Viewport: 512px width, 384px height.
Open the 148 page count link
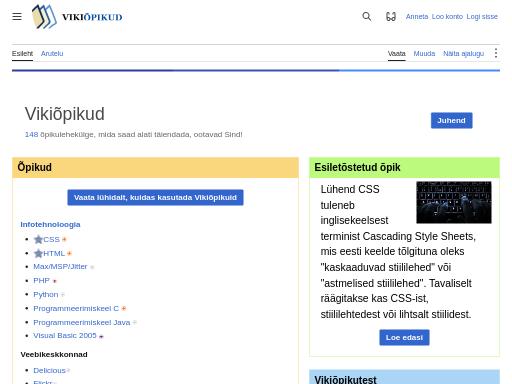31,134
